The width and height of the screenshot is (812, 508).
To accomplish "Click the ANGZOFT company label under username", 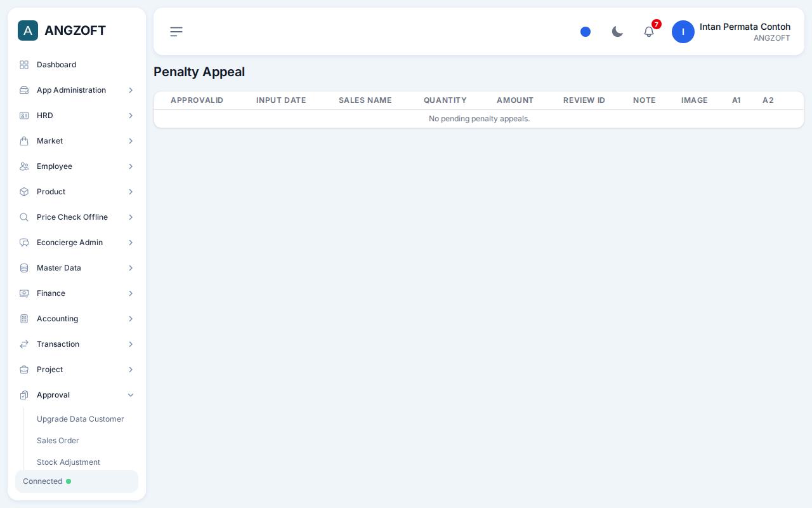I will coord(772,38).
